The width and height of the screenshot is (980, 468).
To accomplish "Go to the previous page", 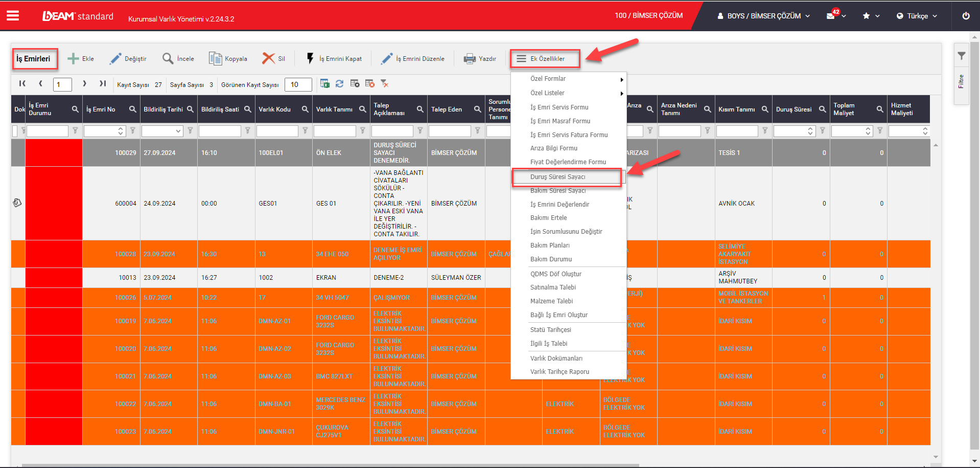I will point(40,83).
